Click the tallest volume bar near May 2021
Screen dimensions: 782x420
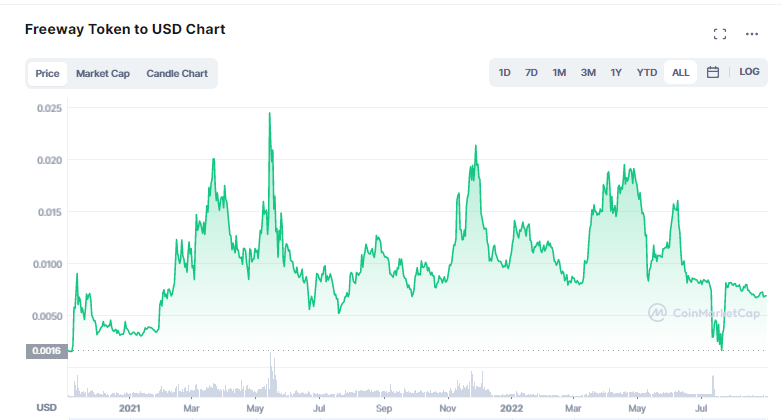[271, 374]
